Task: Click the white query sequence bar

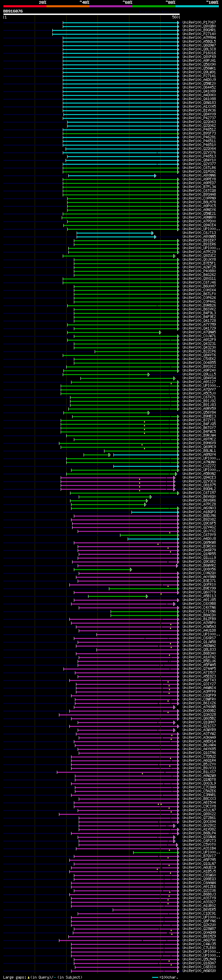Action: click(x=91, y=15)
